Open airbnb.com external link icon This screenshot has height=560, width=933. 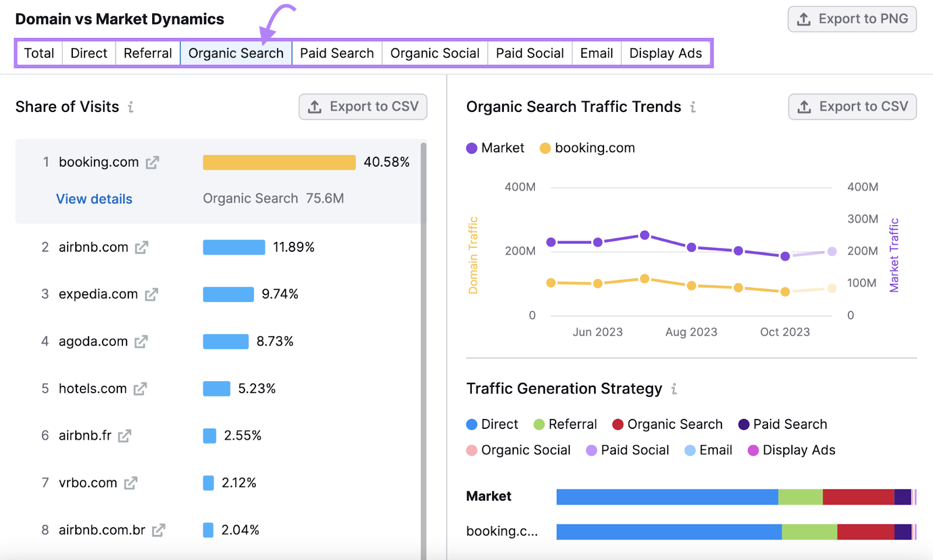coord(142,248)
